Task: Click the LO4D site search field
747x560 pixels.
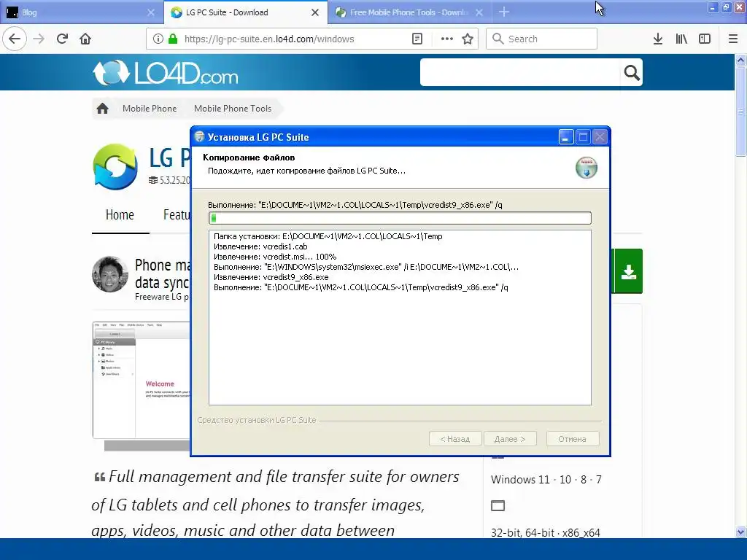Action: (520, 72)
